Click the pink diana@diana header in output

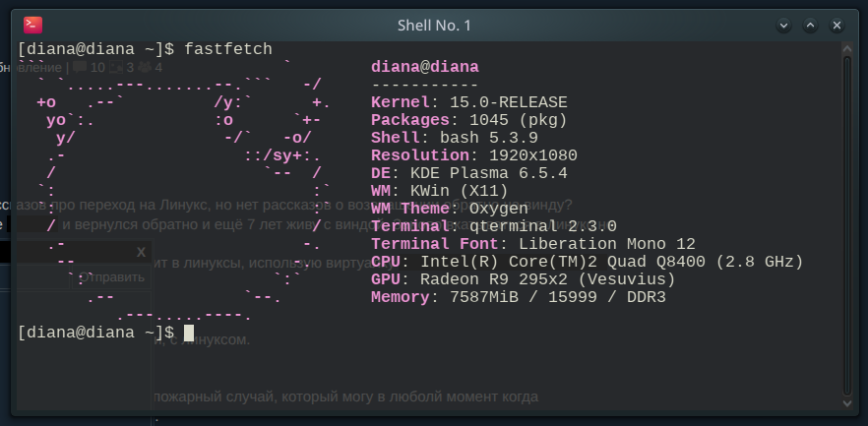424,67
